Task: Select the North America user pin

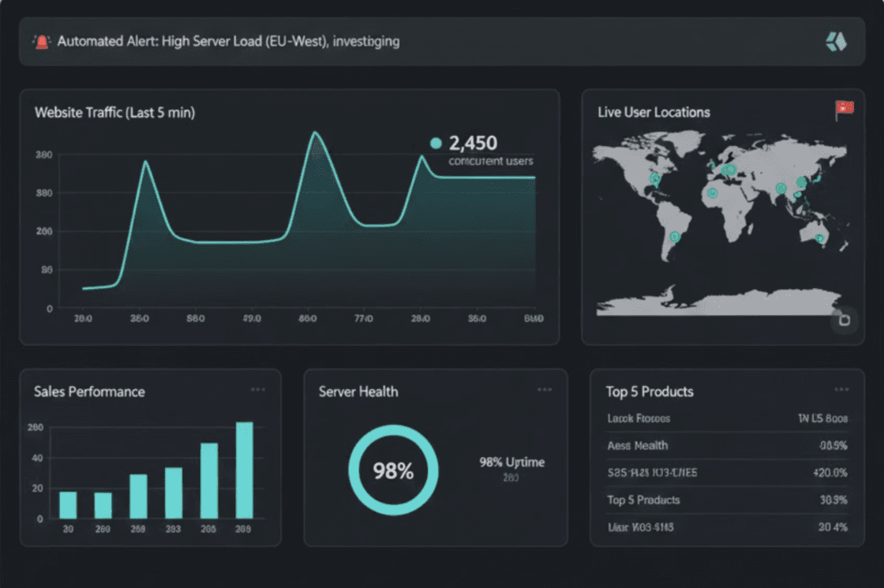Action: (x=655, y=178)
